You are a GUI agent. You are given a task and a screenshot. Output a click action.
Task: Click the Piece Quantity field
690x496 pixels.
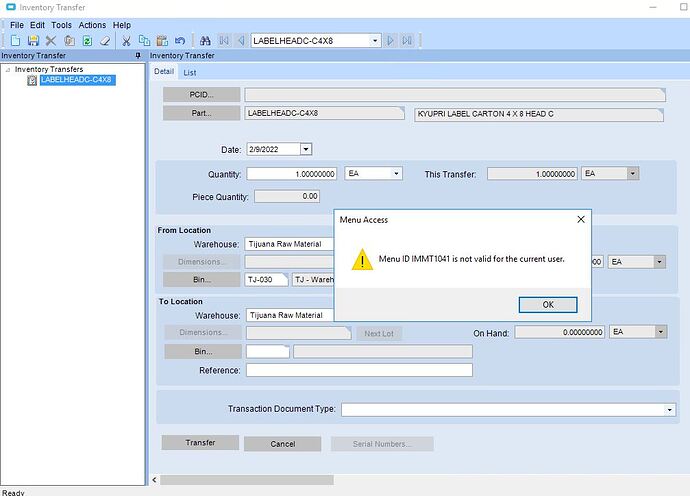point(287,196)
